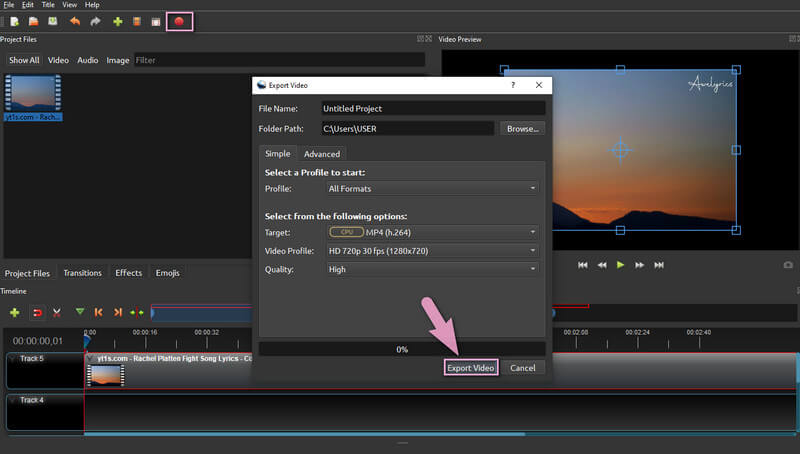Click the Undo arrow icon
Viewport: 800px width, 454px height.
tap(75, 21)
